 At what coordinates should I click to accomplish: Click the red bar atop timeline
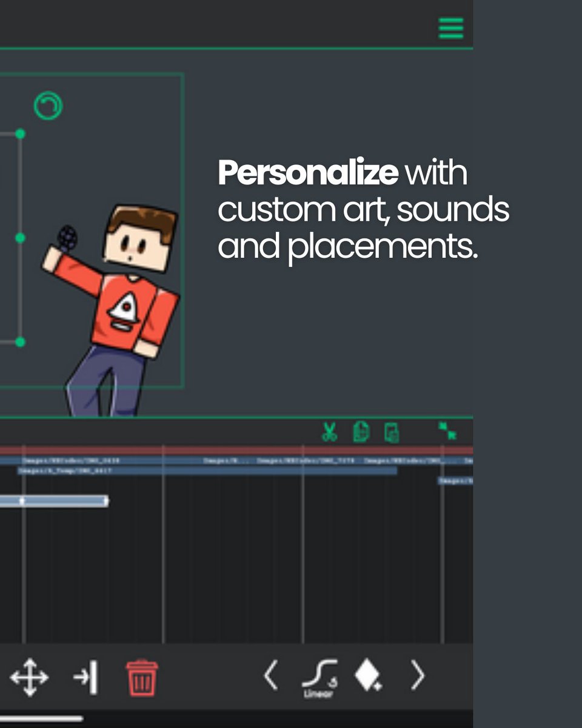(236, 451)
